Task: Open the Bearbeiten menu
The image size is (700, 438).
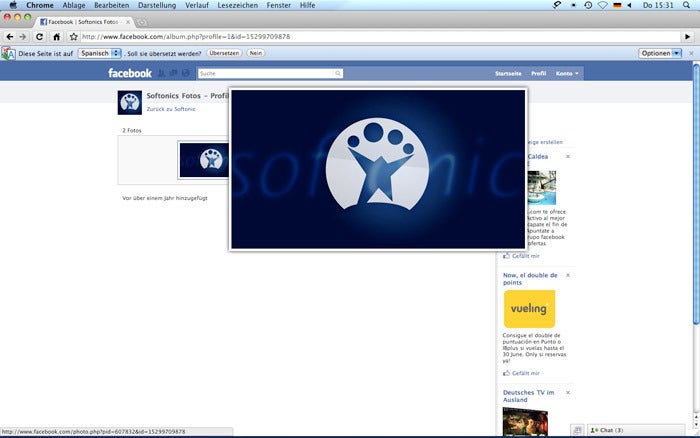Action: pyautogui.click(x=112, y=5)
